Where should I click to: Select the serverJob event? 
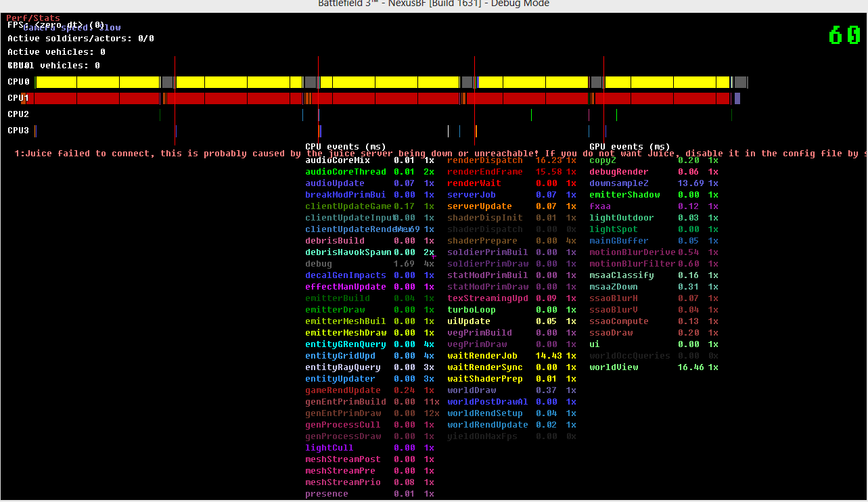[511, 195]
